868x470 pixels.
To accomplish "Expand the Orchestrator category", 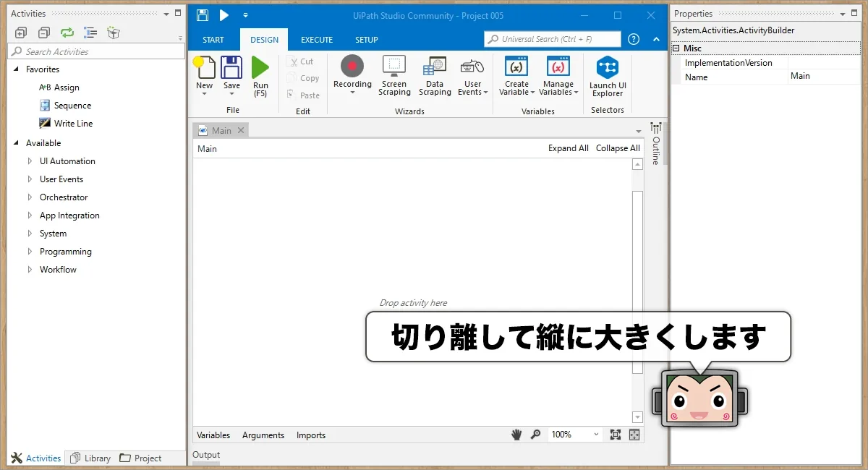I will (30, 197).
